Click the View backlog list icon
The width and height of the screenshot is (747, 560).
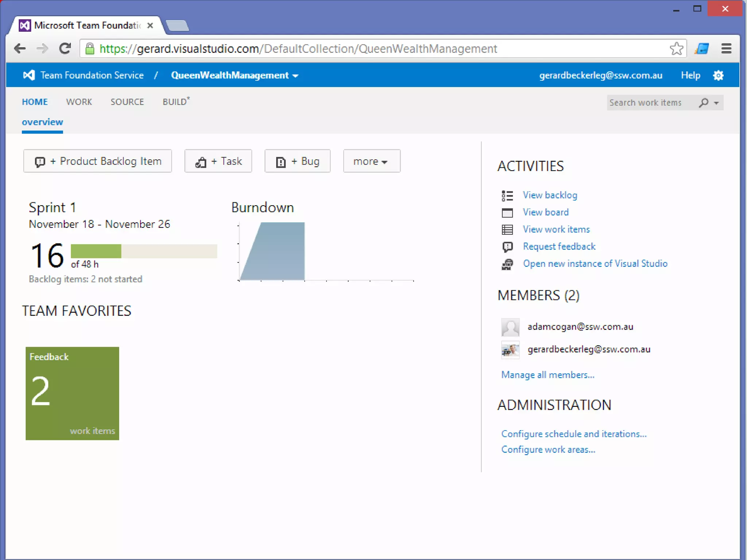[x=507, y=195]
